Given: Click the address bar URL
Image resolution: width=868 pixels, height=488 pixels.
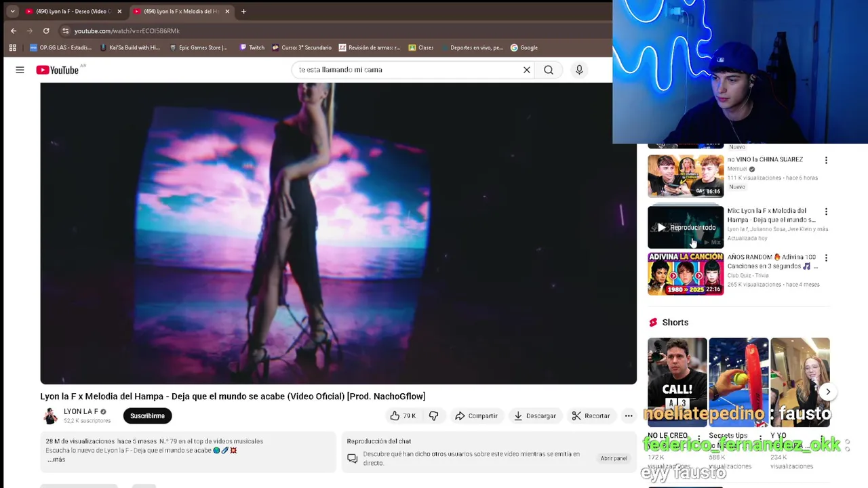Looking at the screenshot, I should pos(127,30).
